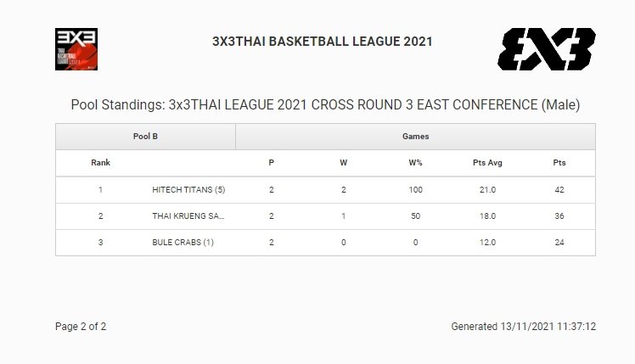Select the Pool B header cell
This screenshot has width=635, height=364.
click(x=146, y=136)
